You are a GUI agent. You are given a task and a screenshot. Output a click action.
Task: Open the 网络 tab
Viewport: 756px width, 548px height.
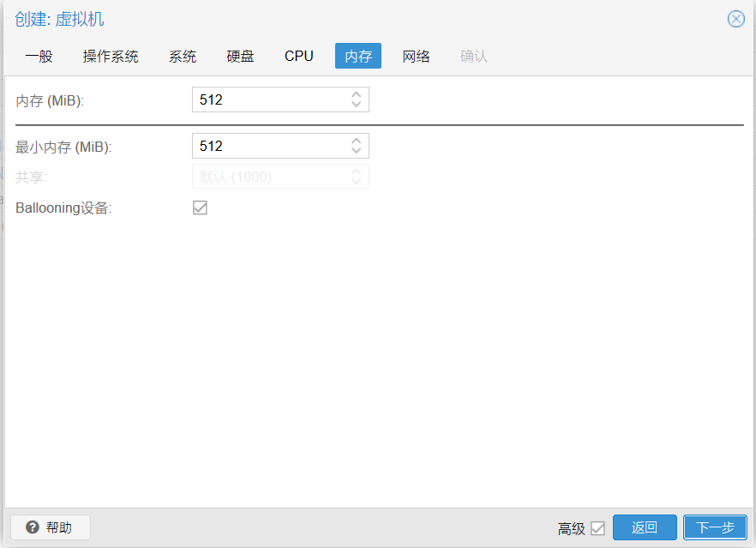[x=417, y=57]
